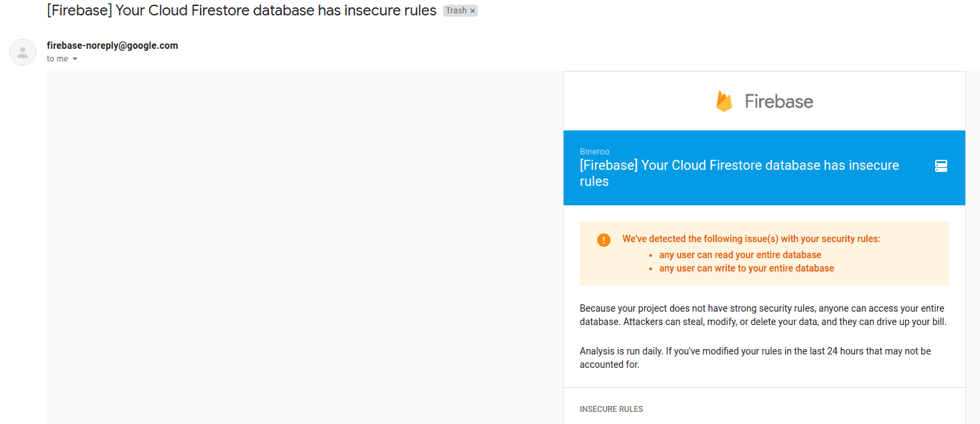Click the Firebase wordmark text
980x424 pixels.
tap(779, 102)
